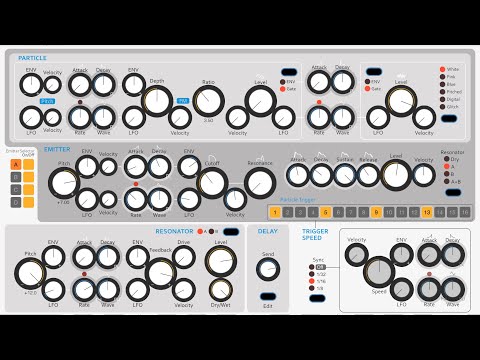
Task: Click the LFO indicator above Resonator Rate knob
Action: coord(84,274)
